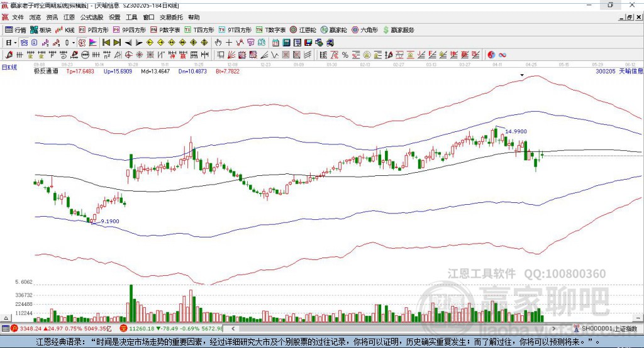Click the status bar grid icon
644x348 pixels.
[x=5, y=329]
